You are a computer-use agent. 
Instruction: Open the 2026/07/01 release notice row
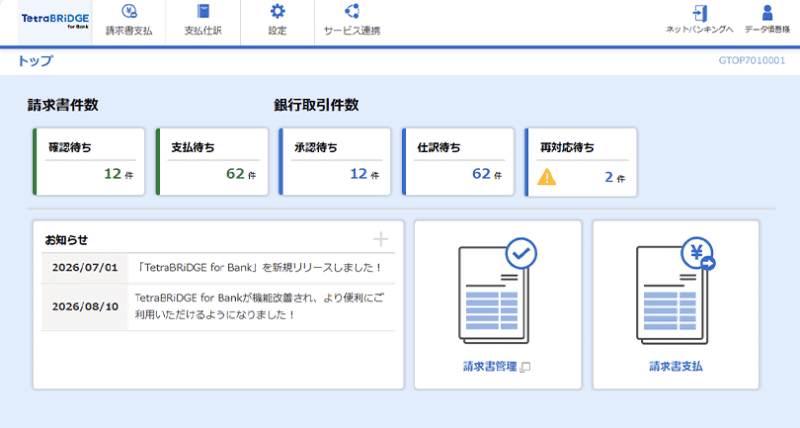[218, 268]
